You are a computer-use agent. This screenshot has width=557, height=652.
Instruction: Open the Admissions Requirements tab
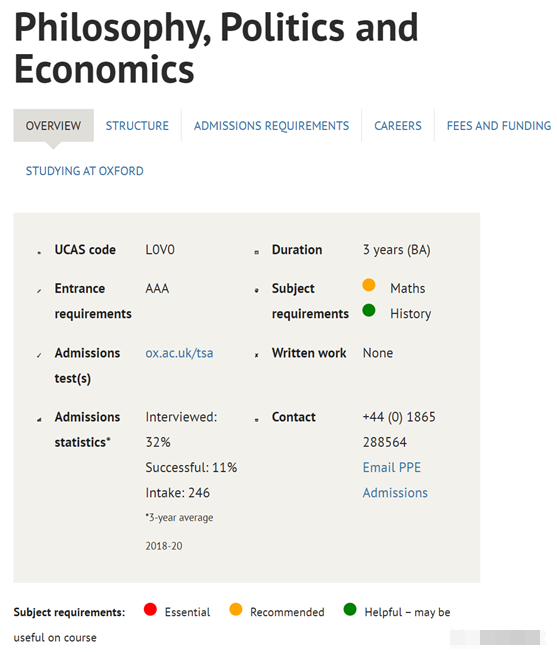point(271,126)
